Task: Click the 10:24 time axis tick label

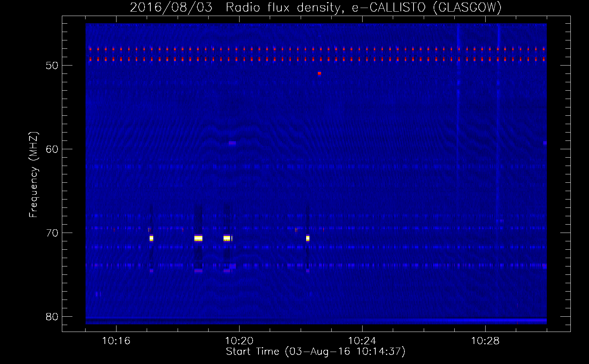Action: pyautogui.click(x=362, y=341)
